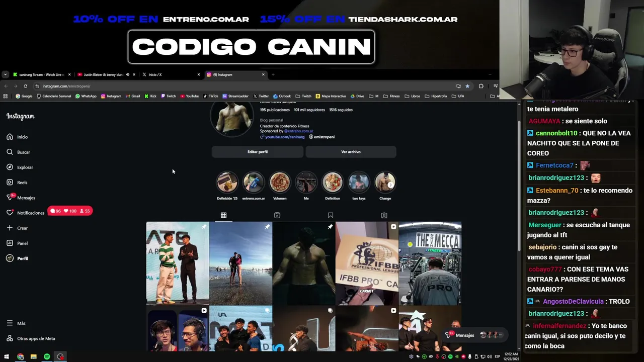
Task: Open TikTok bookmark
Action: [210, 96]
